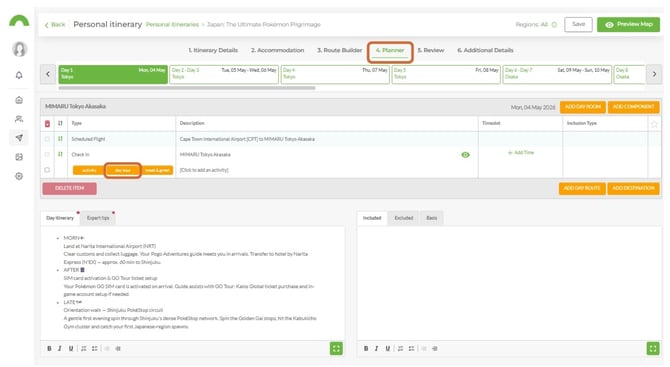
Task: Select step 4. Planner tab
Action: (x=390, y=50)
